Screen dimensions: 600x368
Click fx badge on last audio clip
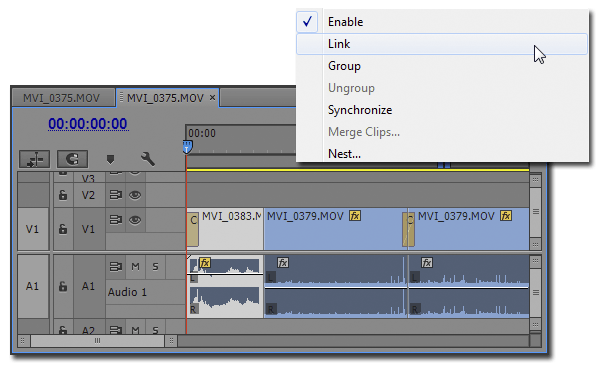coord(427,263)
